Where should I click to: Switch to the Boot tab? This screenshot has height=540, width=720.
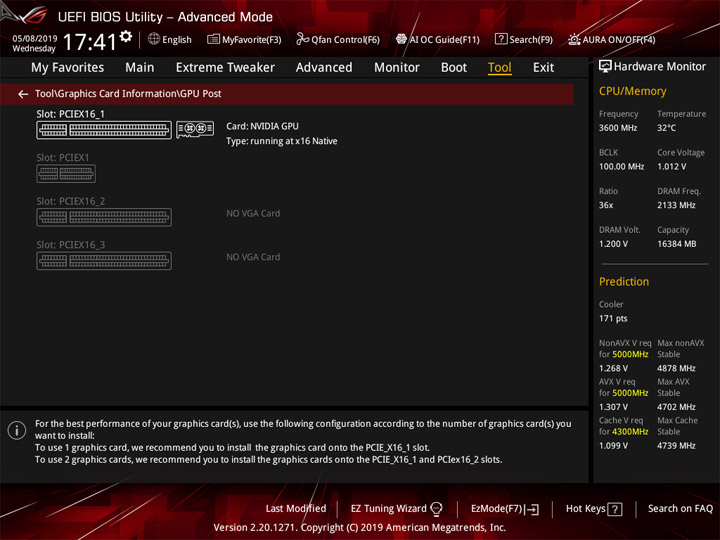454,68
